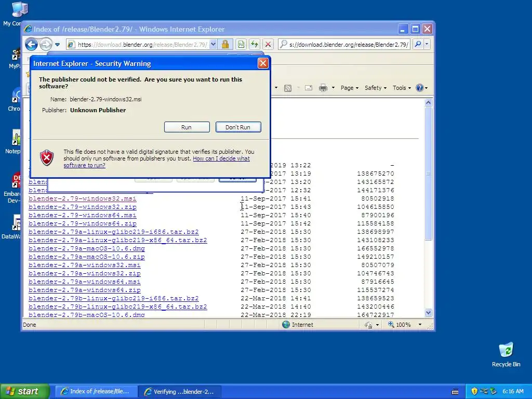Expand the address bar history dropdown
The height and width of the screenshot is (399, 532).
[213, 44]
